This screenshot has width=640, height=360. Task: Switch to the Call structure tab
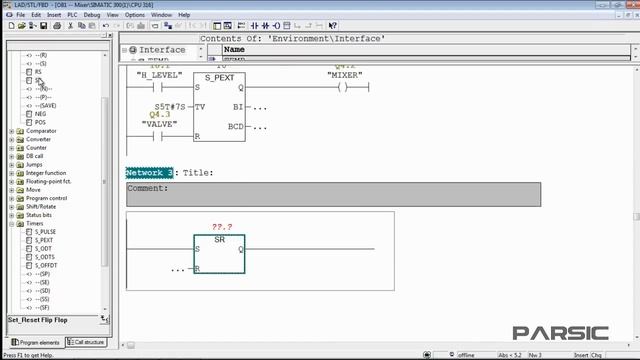86,342
